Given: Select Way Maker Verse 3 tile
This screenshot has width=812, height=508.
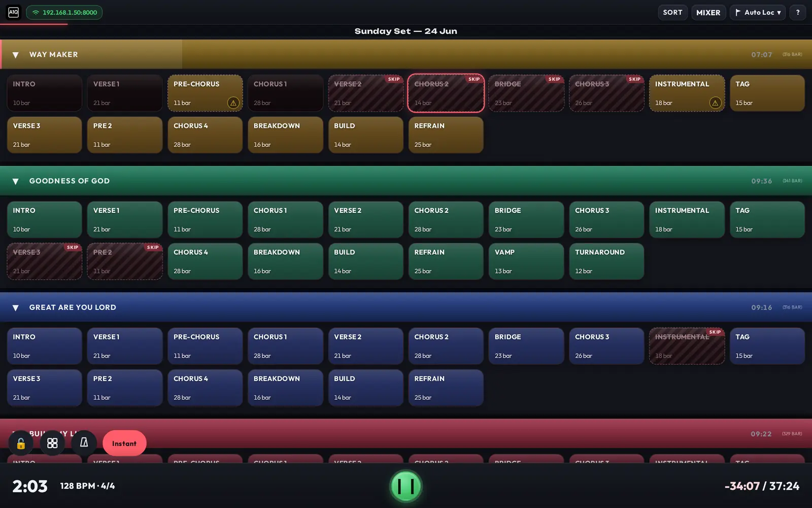Looking at the screenshot, I should [x=44, y=135].
